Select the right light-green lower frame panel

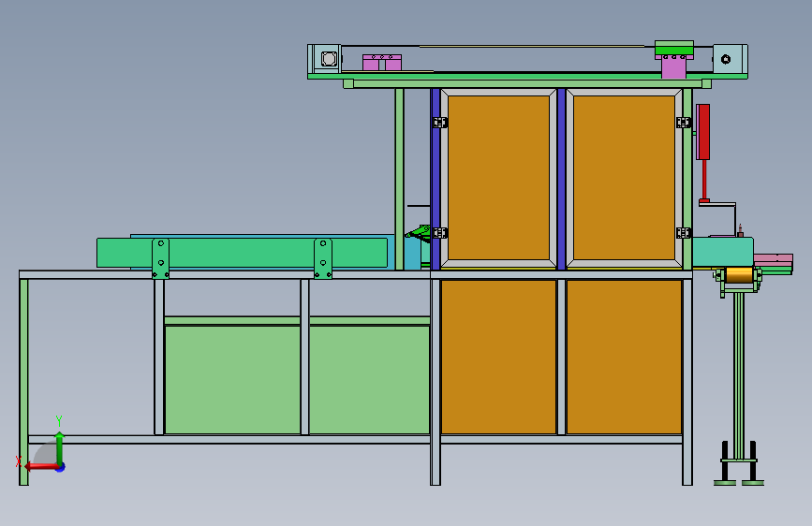click(369, 379)
